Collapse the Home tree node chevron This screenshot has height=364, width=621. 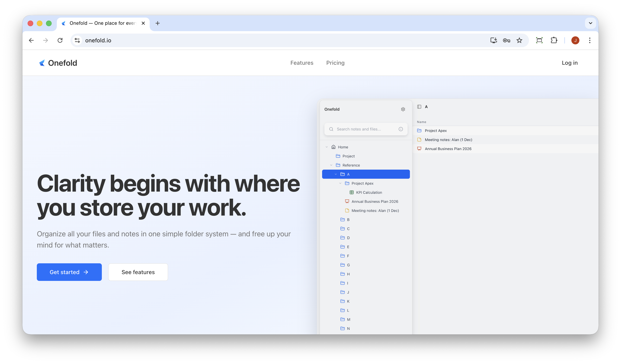[x=327, y=147]
